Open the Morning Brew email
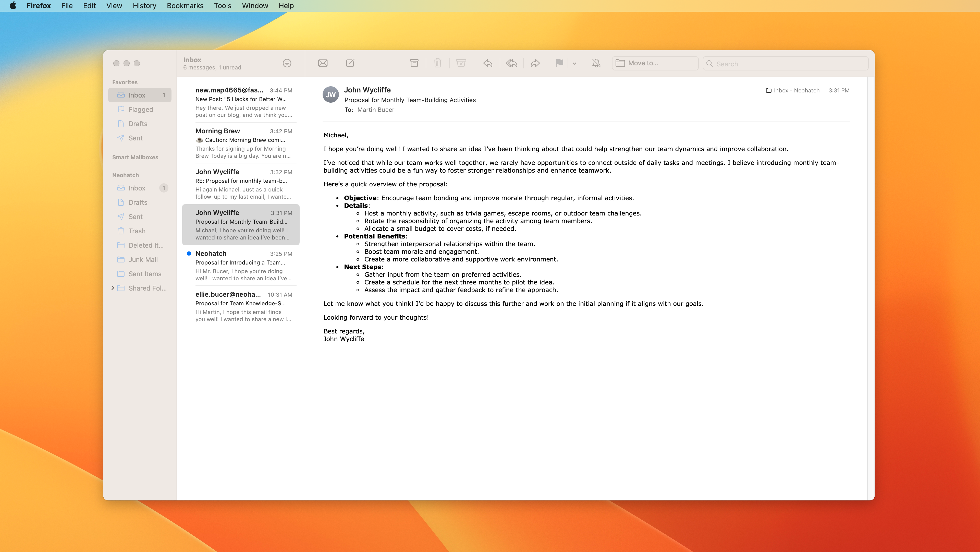980x552 pixels. 241,143
